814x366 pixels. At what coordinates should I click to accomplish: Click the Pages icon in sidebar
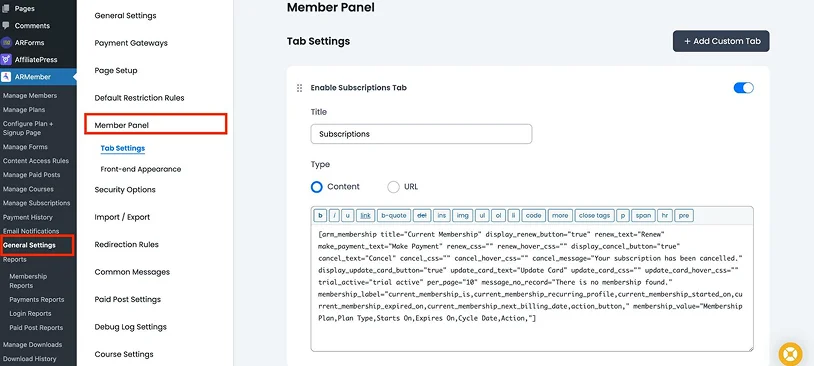pos(6,8)
